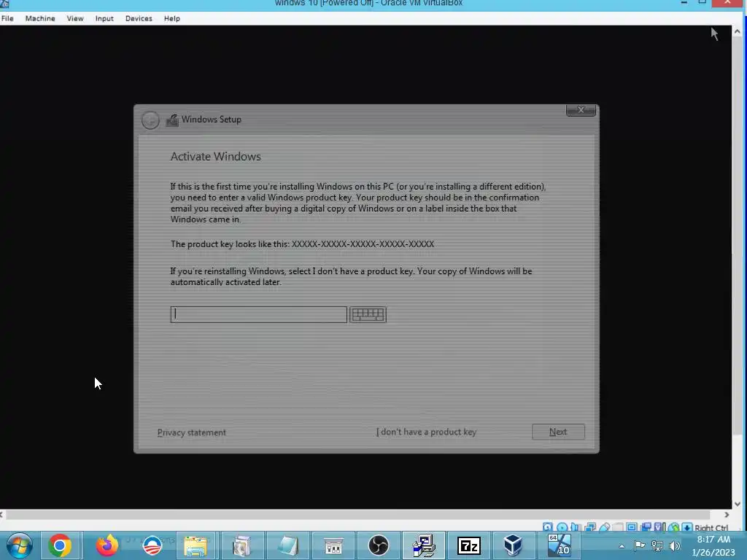The width and height of the screenshot is (747, 560).
Task: Click the optical disk status icon
Action: tap(562, 527)
